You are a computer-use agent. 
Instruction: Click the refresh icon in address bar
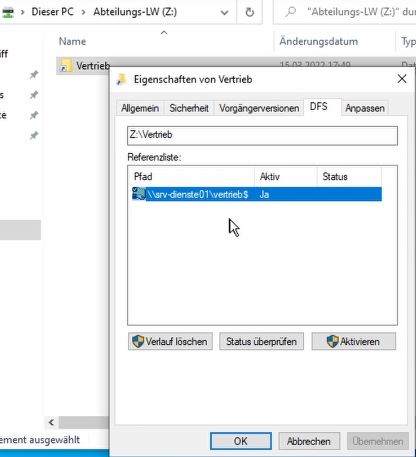pyautogui.click(x=249, y=12)
